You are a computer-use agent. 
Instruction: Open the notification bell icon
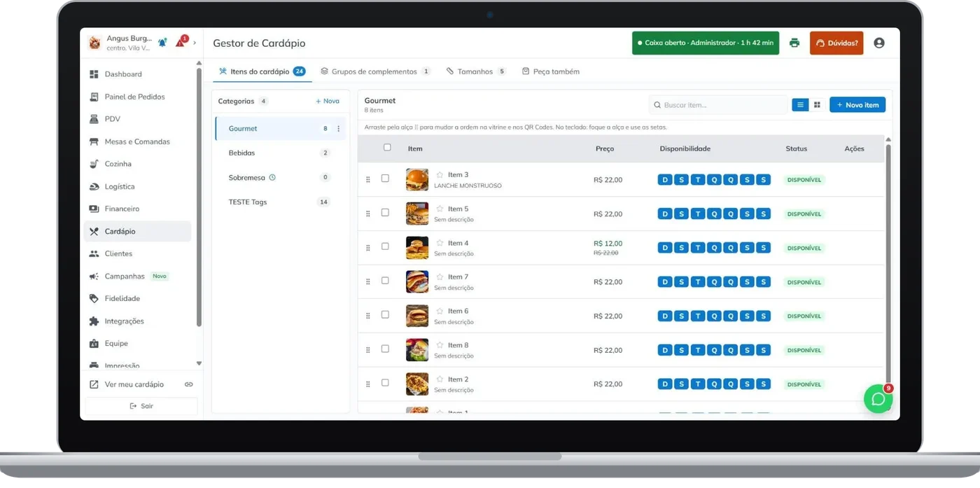click(162, 43)
